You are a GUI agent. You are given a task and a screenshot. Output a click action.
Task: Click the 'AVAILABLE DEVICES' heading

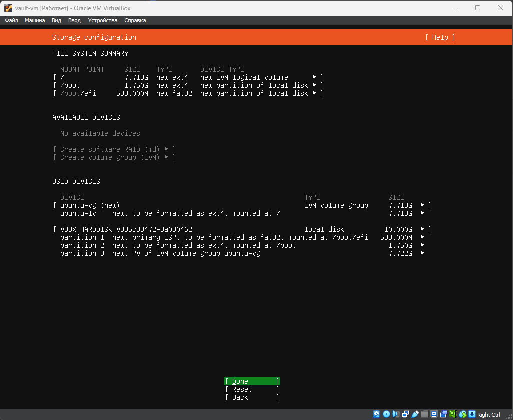pyautogui.click(x=86, y=117)
